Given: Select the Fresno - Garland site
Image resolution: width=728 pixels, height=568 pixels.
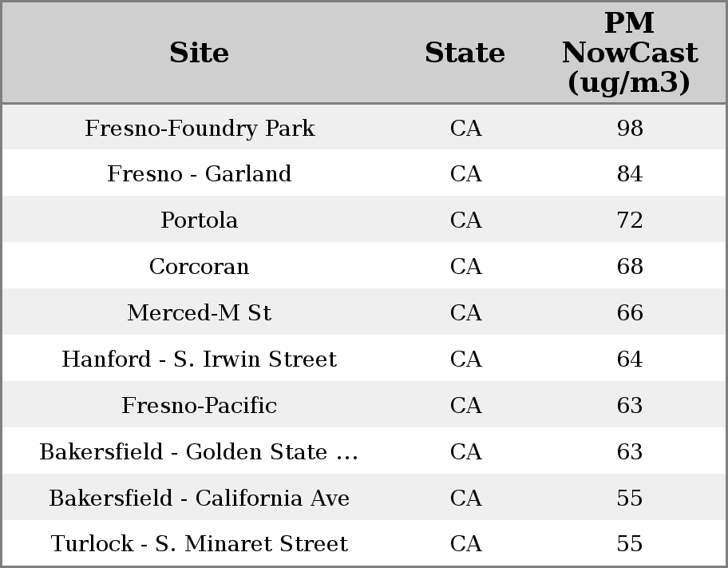Looking at the screenshot, I should click(200, 174).
